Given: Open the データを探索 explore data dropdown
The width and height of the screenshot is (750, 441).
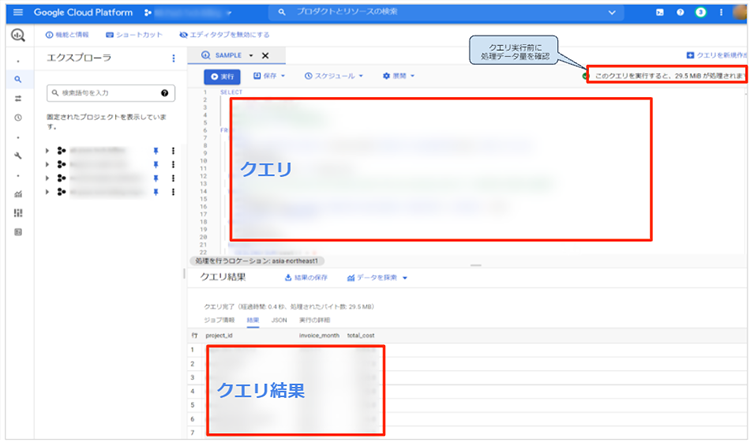Looking at the screenshot, I should coord(377,278).
